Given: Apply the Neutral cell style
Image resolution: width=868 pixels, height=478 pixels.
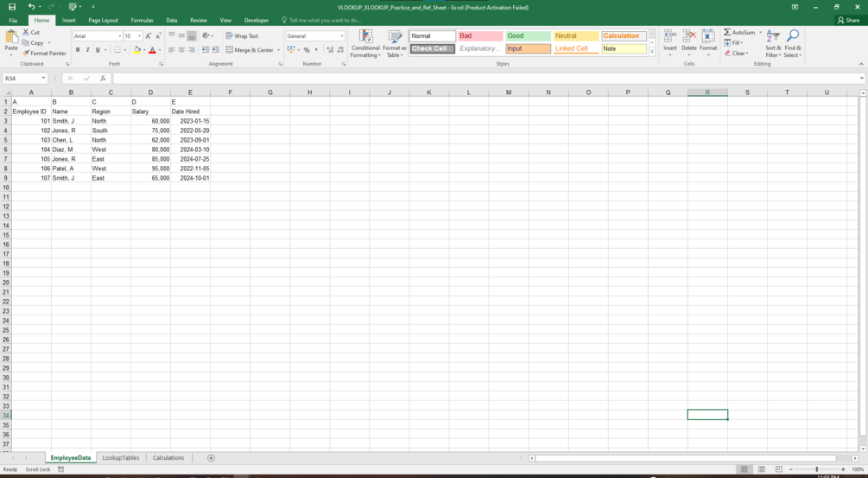Looking at the screenshot, I should pyautogui.click(x=576, y=35).
